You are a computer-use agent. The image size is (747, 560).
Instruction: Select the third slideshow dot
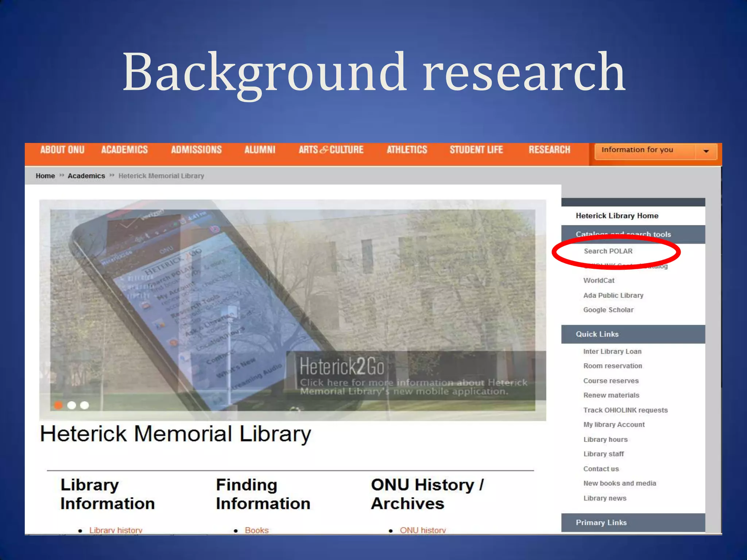[85, 405]
